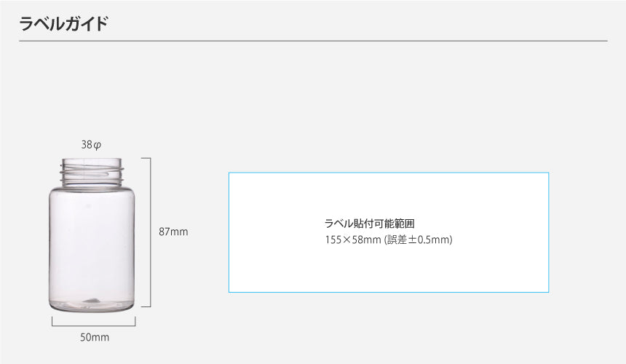This screenshot has width=626, height=364.
Task: Click the top-right corner of the label rectangle
Action: (548, 173)
